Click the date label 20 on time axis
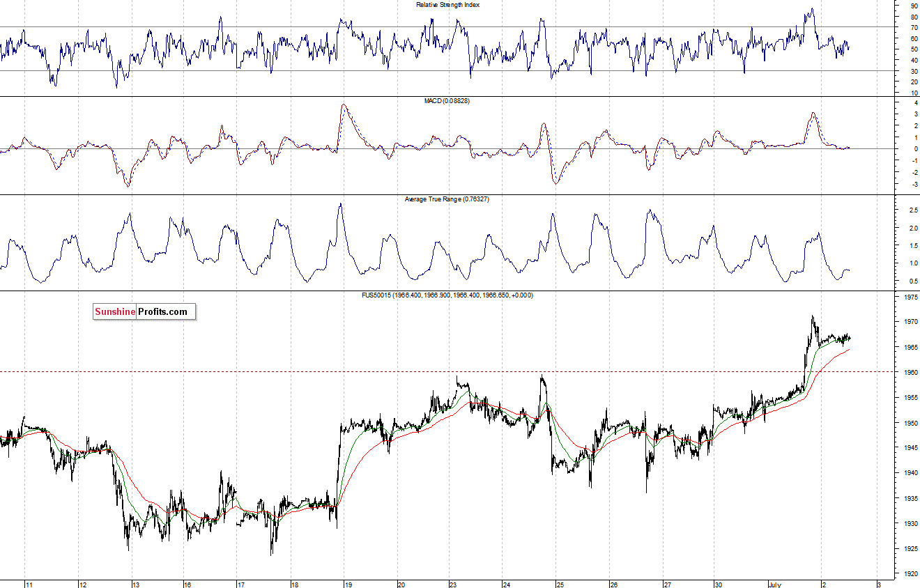Viewport: 920px width, 588px height. [x=401, y=584]
